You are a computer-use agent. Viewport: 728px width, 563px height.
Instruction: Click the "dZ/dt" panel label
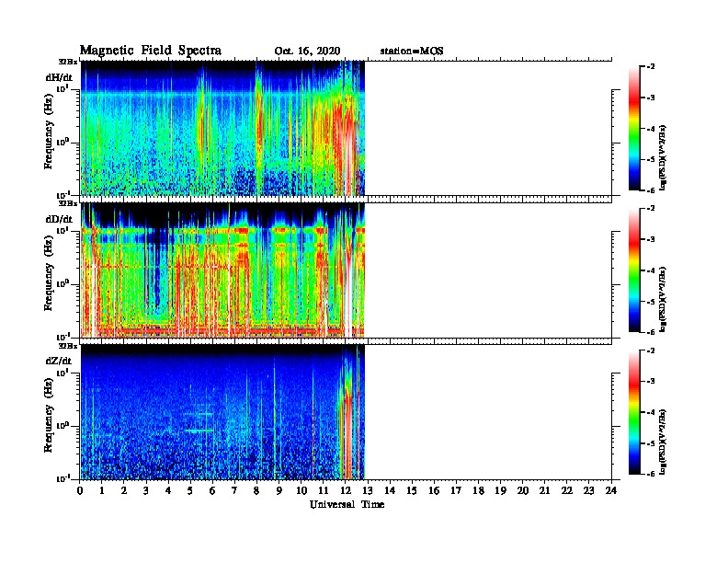(59, 361)
